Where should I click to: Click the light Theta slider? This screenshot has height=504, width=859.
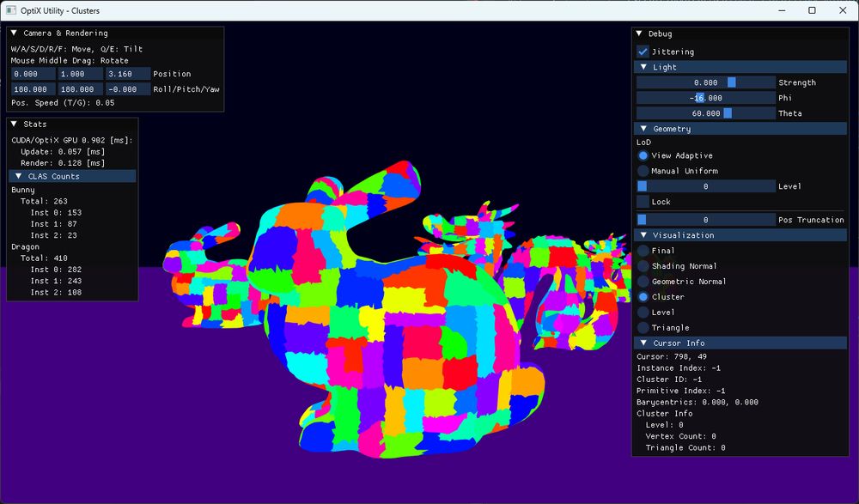click(x=705, y=112)
